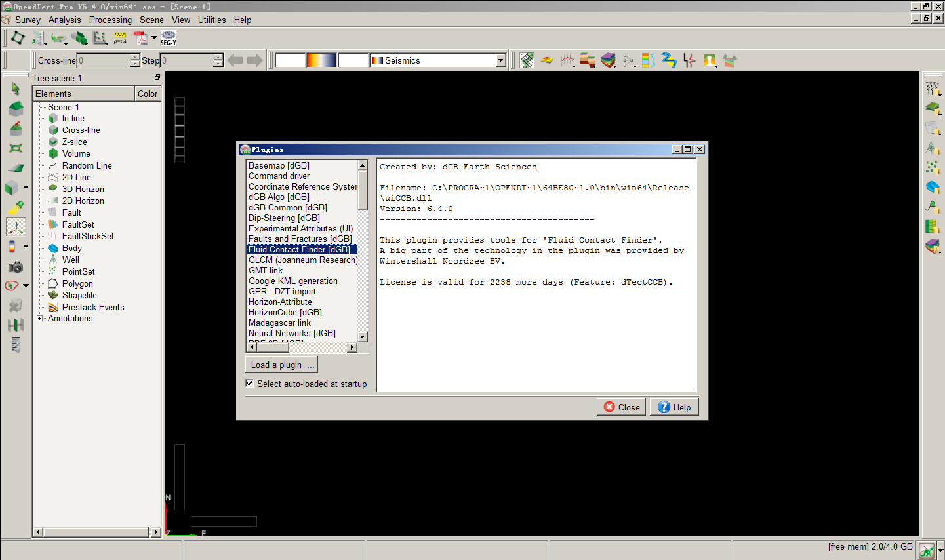
Task: Open the Survey menu
Action: click(x=28, y=20)
